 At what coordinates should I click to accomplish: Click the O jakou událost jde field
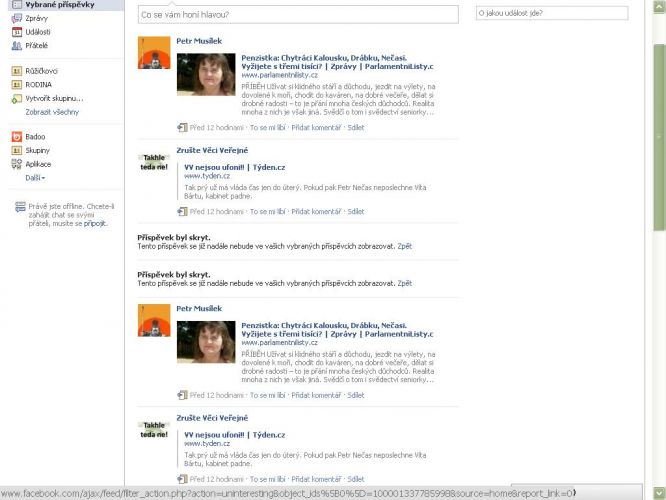click(x=552, y=13)
